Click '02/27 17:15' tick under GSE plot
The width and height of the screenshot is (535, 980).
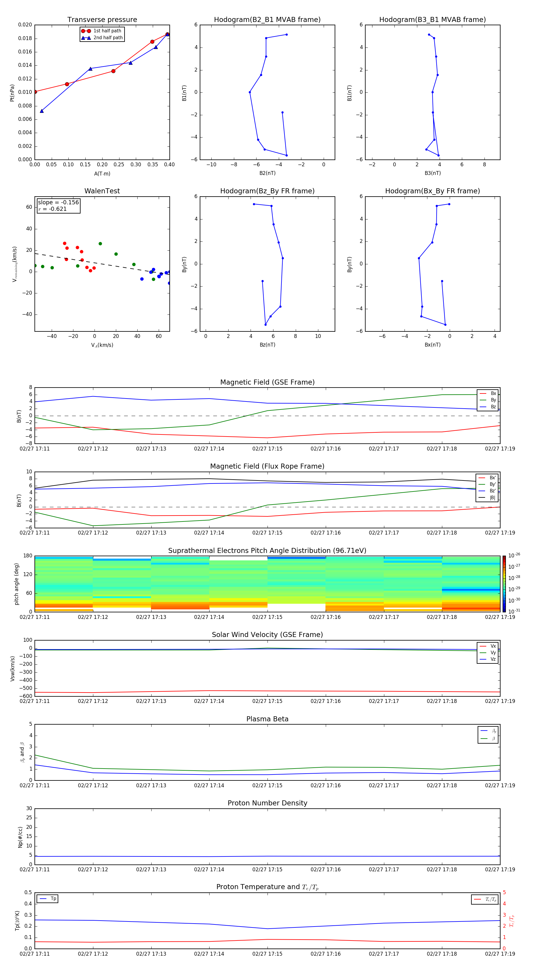[267, 449]
